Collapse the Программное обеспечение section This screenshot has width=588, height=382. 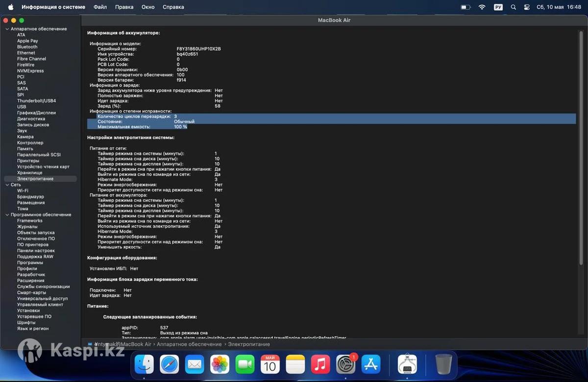tap(7, 215)
